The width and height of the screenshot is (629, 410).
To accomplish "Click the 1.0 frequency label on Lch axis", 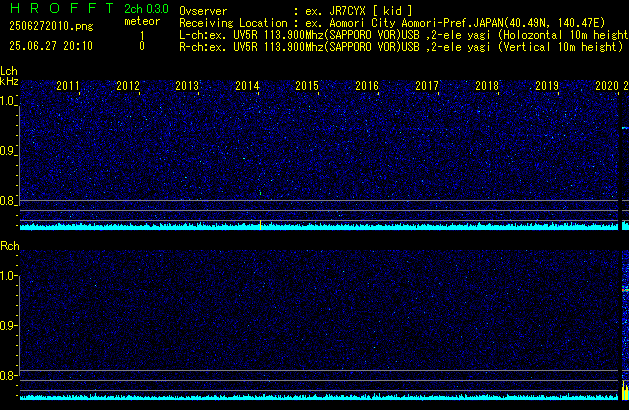I will [8, 101].
